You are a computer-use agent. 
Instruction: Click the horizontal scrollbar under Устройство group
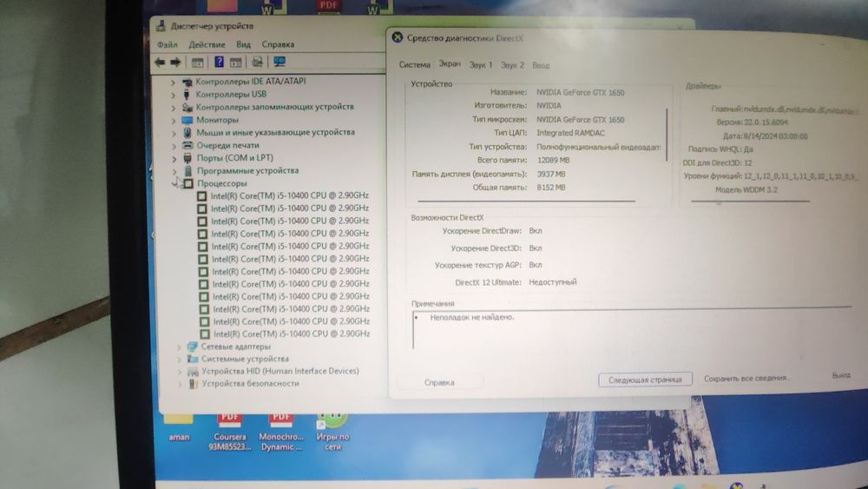527,201
